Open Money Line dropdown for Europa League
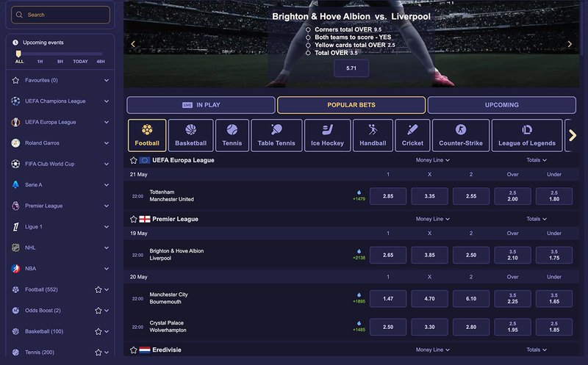Screen dimensions: 588x365 (433, 160)
